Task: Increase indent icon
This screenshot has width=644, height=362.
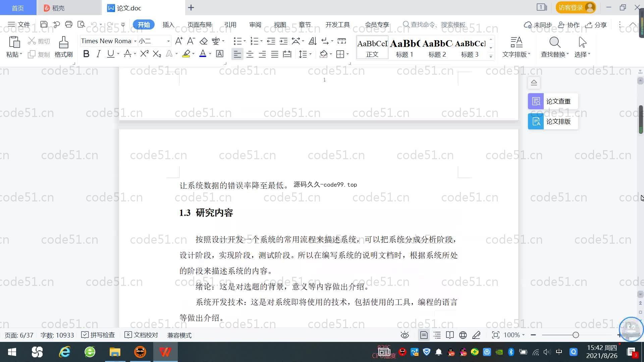Action: point(284,41)
